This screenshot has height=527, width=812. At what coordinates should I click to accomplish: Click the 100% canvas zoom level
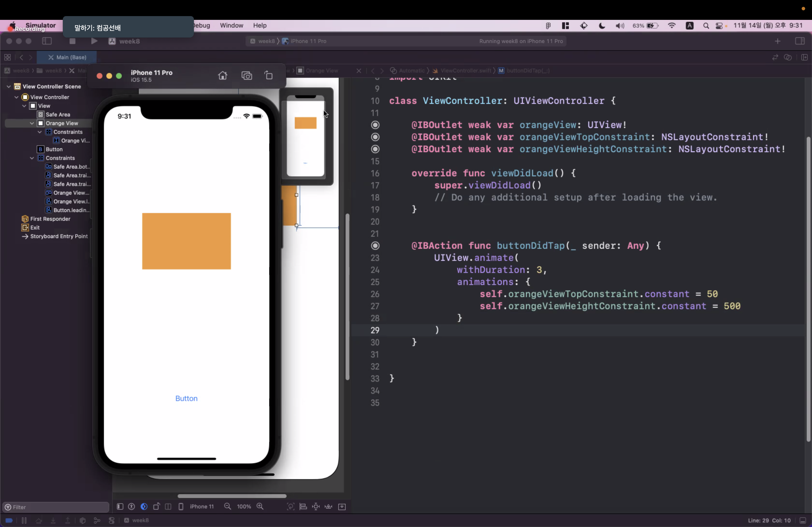[x=244, y=507]
